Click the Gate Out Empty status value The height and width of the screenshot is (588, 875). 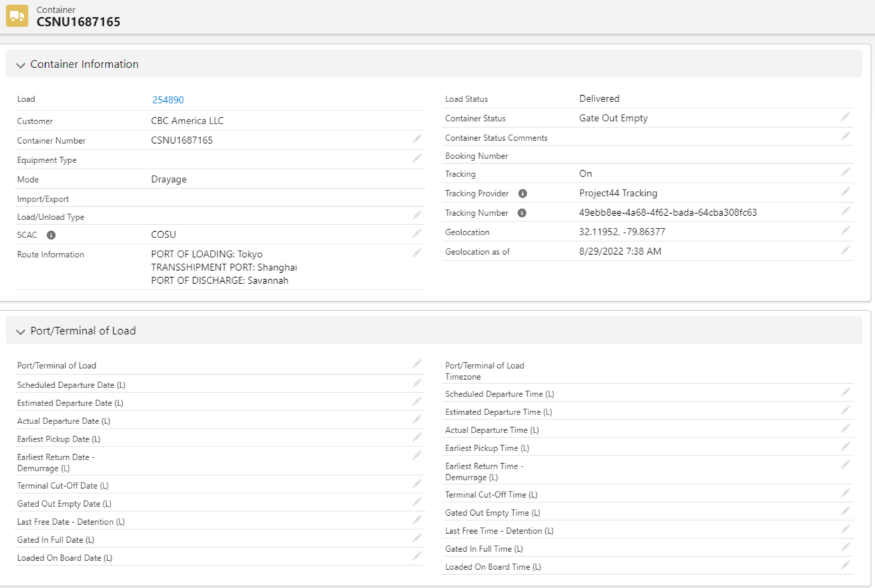coord(613,118)
